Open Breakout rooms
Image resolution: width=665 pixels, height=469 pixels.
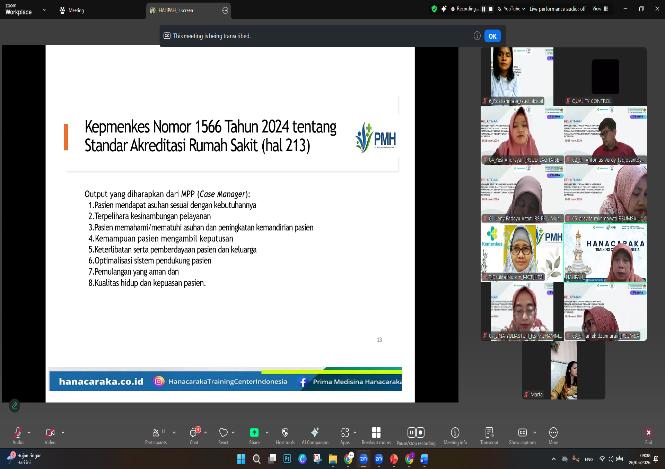(x=376, y=434)
